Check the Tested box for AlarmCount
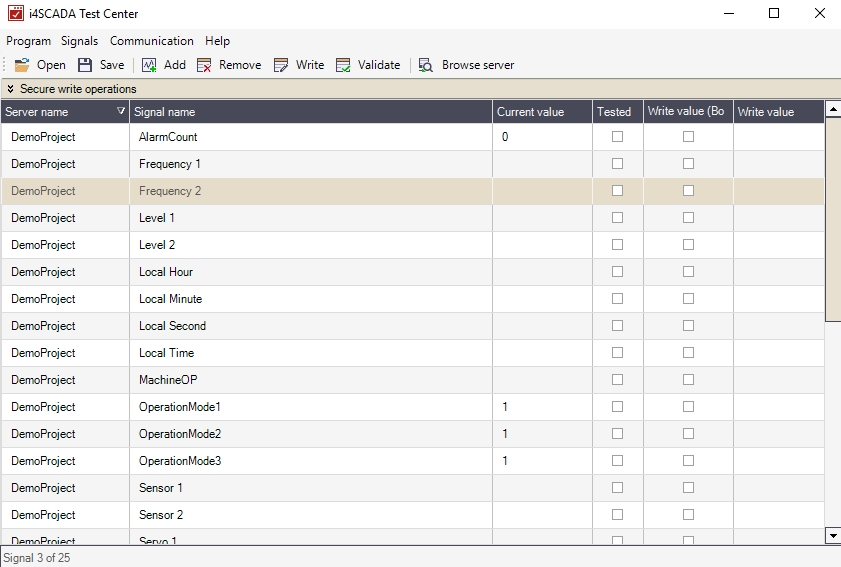The height and width of the screenshot is (567, 841). pyautogui.click(x=617, y=137)
